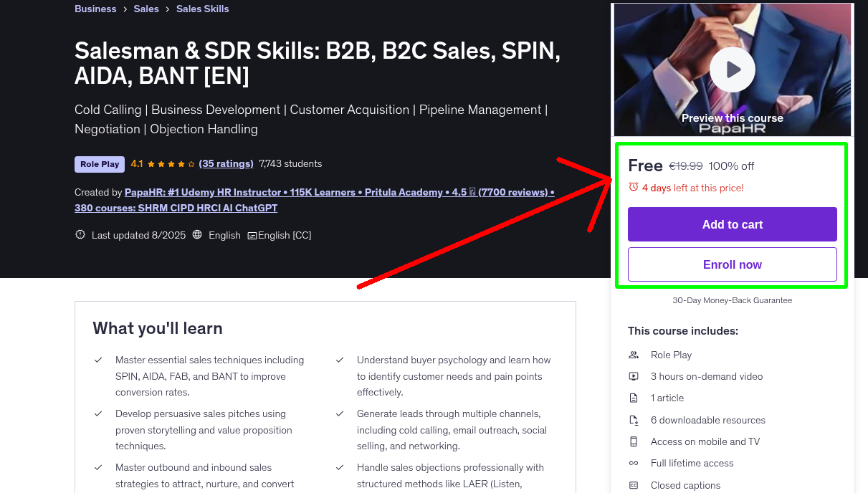
Task: Click the last updated badge icon
Action: [x=80, y=235]
